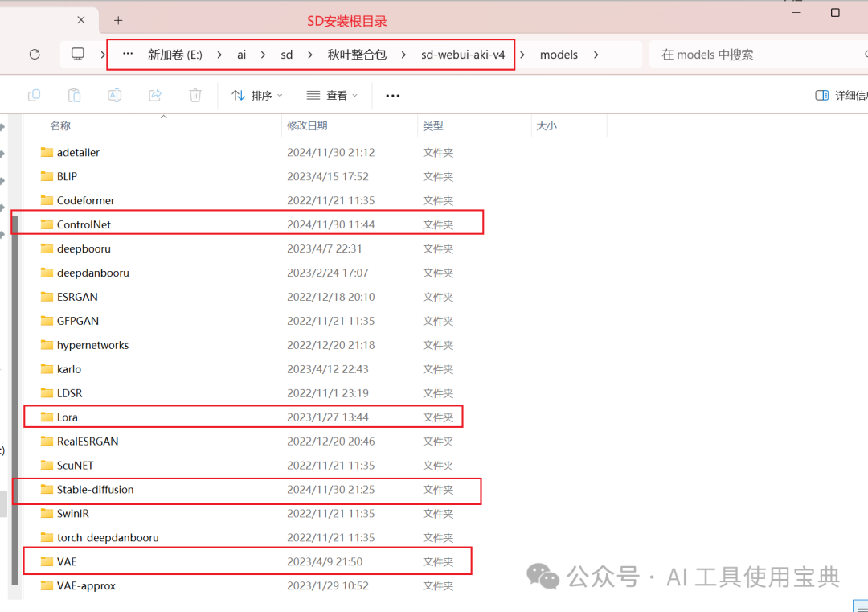Expand chevron after 秋叶整合包 breadcrumb
The width and height of the screenshot is (868, 612).
[x=403, y=55]
